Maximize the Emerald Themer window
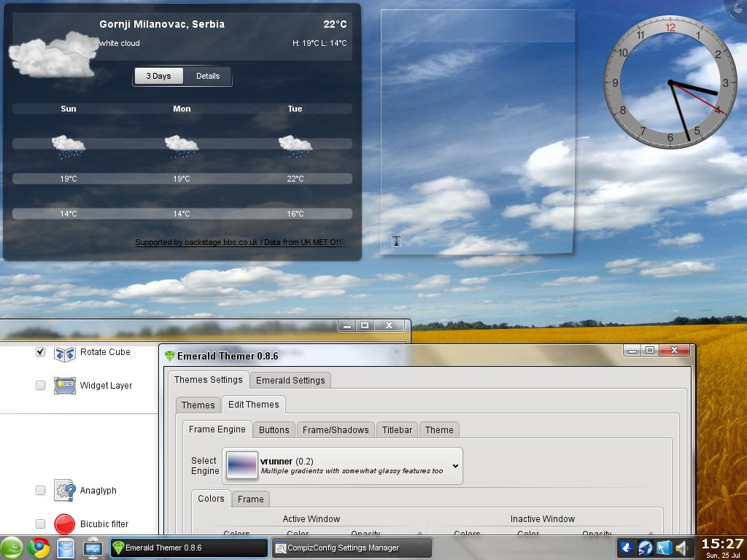Screen dimensions: 747x560 coord(650,350)
